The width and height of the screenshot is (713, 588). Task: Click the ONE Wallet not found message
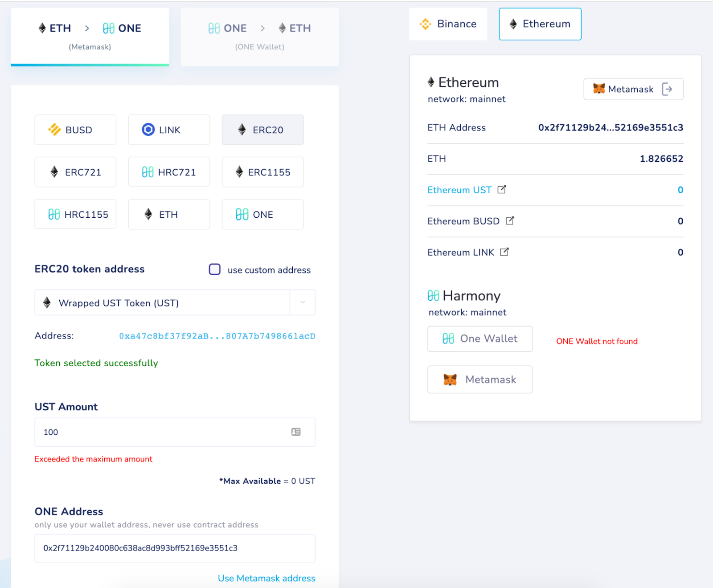coord(597,341)
